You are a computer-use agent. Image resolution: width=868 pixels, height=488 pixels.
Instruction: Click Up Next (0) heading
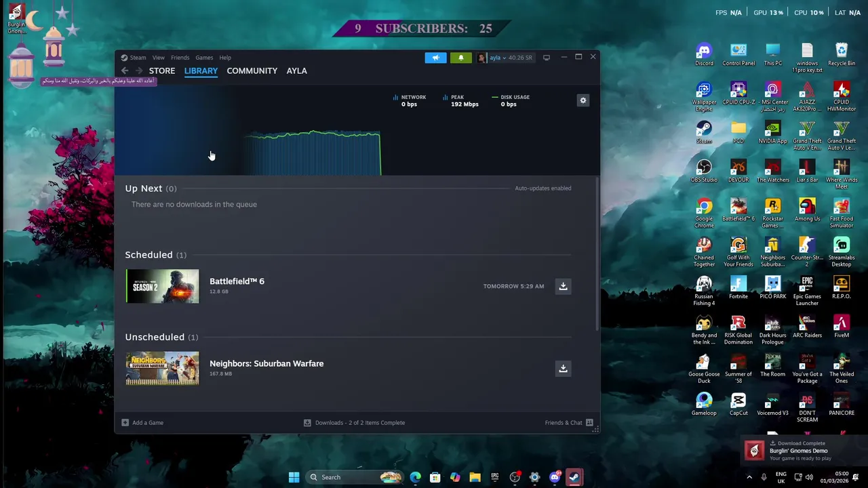pyautogui.click(x=151, y=188)
